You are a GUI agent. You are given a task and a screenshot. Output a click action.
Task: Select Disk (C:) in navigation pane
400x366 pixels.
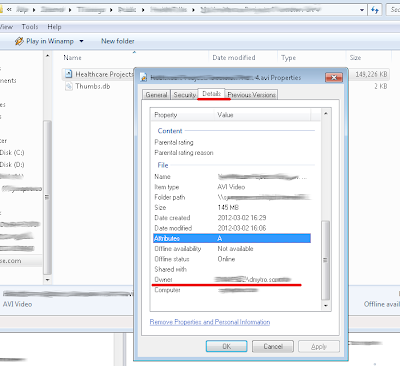click(x=12, y=153)
